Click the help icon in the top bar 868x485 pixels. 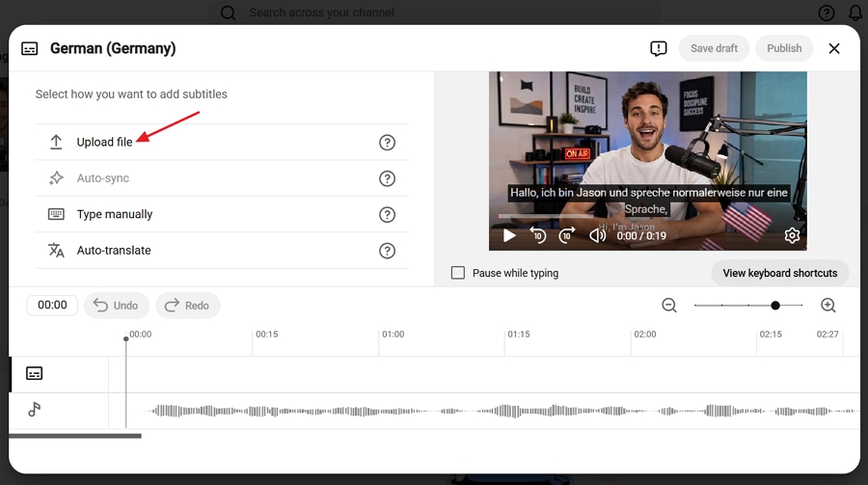pos(826,13)
